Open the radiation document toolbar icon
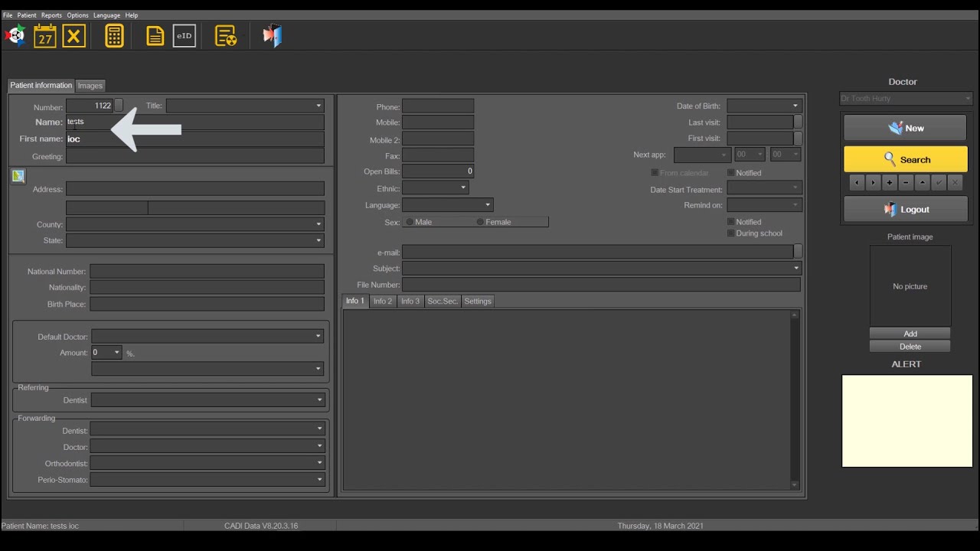This screenshot has width=980, height=551. tap(226, 36)
